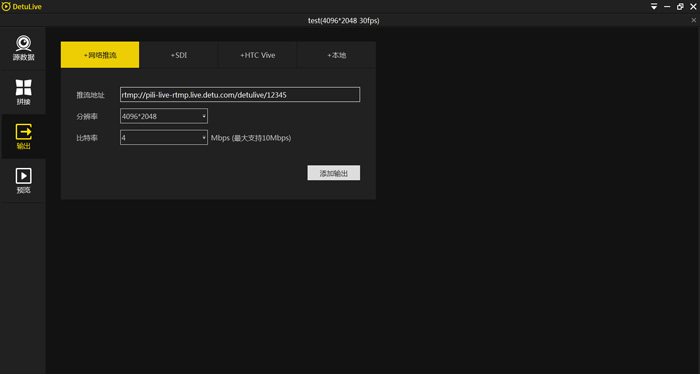Open the title bar dropdown menu arrow
700x374 pixels.
pos(654,6)
